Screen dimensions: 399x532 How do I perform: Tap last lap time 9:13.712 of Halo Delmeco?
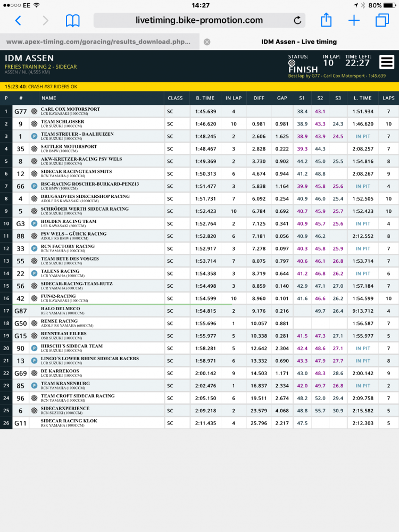(363, 311)
